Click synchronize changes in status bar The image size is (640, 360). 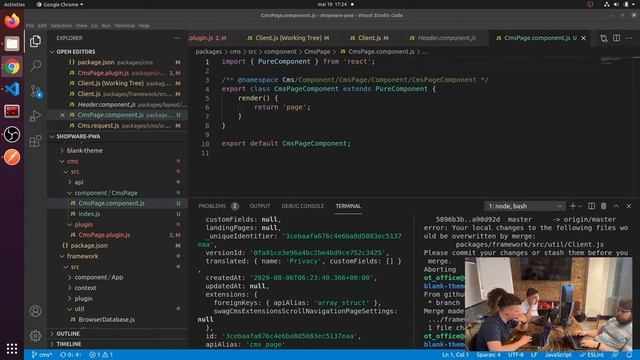(x=71, y=355)
